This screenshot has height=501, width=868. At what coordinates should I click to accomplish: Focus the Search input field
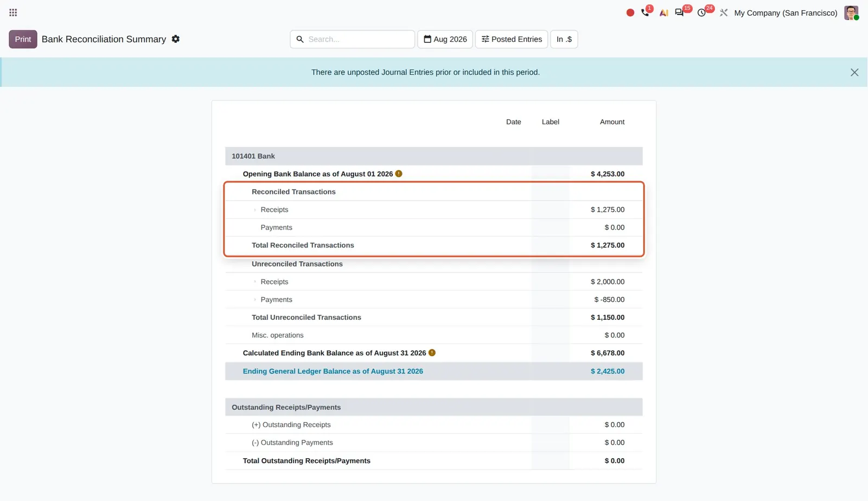(x=353, y=39)
